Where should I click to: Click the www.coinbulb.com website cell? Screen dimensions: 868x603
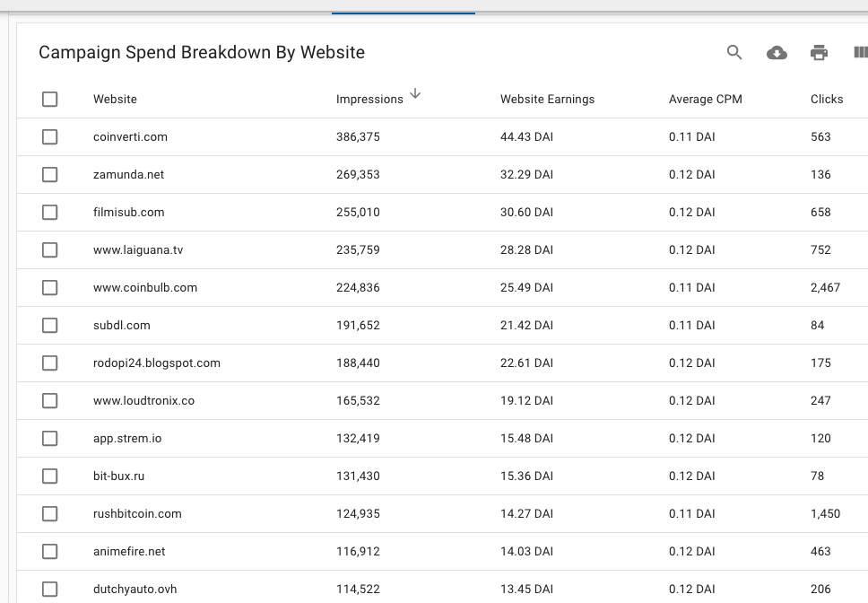tap(145, 287)
